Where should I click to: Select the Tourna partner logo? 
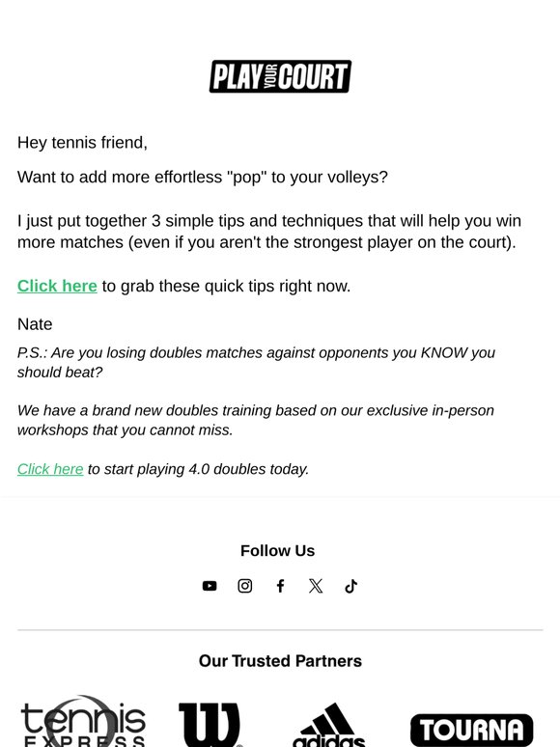point(472,730)
